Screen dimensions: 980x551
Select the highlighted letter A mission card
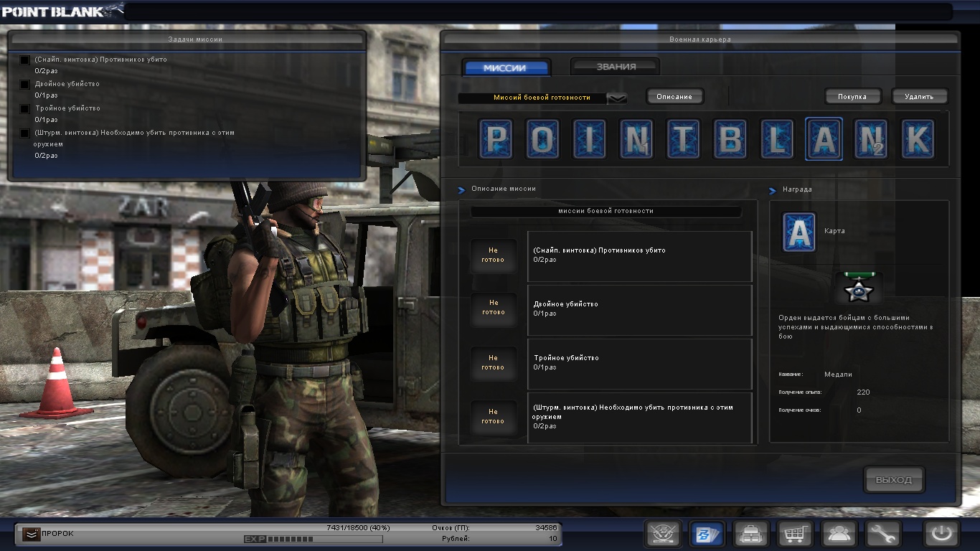824,139
